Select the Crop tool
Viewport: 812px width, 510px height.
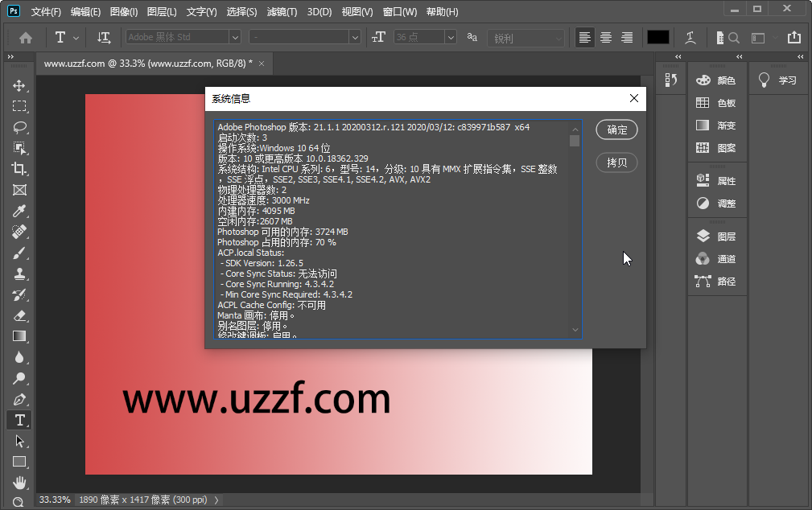click(x=19, y=169)
